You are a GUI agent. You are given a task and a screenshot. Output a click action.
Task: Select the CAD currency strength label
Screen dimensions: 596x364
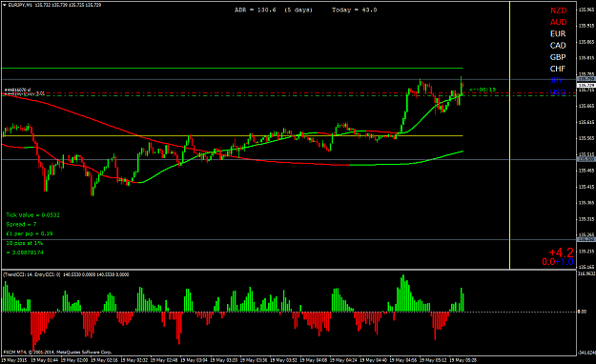[x=558, y=46]
